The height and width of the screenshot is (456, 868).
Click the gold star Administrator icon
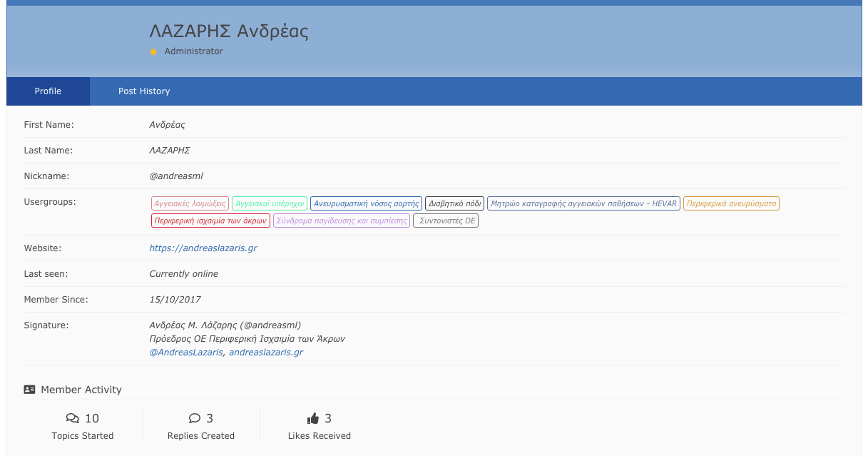coord(153,52)
